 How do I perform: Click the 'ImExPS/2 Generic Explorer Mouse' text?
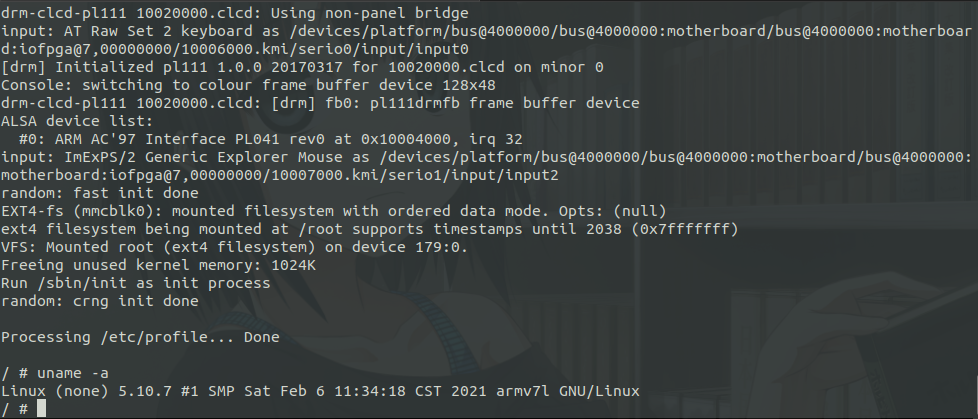click(x=203, y=157)
